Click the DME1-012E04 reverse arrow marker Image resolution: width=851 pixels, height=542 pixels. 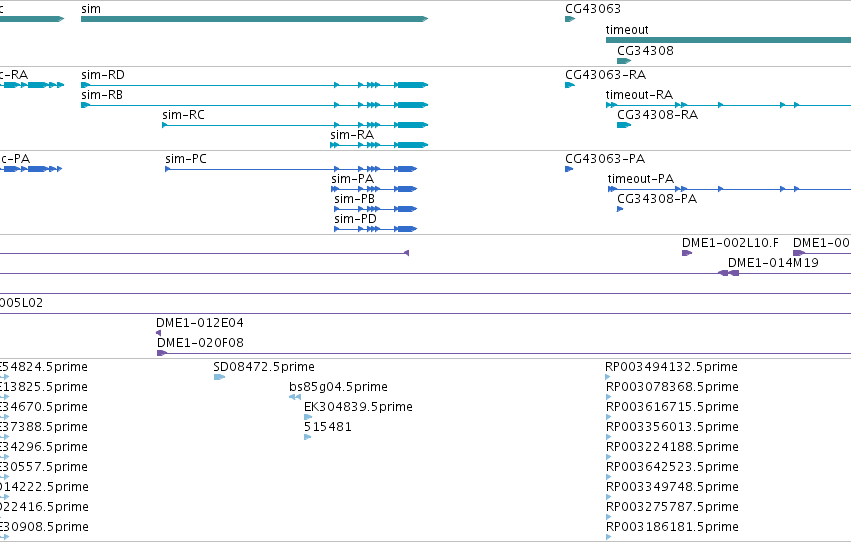pyautogui.click(x=158, y=333)
